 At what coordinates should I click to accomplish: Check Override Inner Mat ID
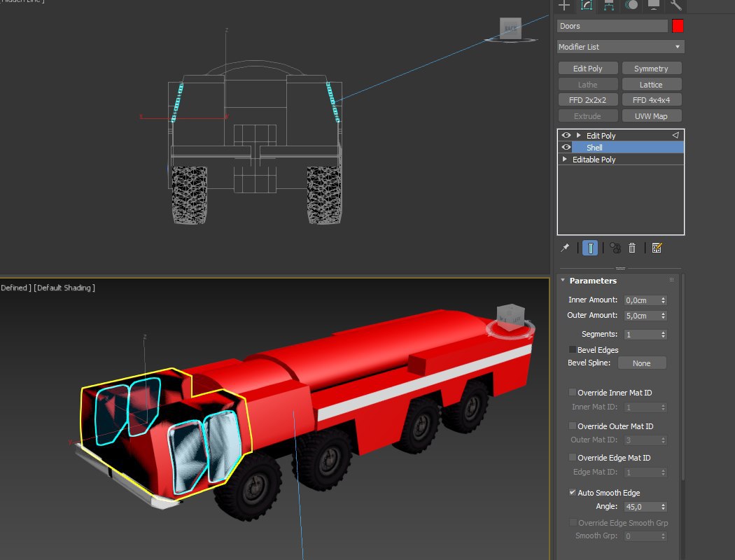[573, 392]
